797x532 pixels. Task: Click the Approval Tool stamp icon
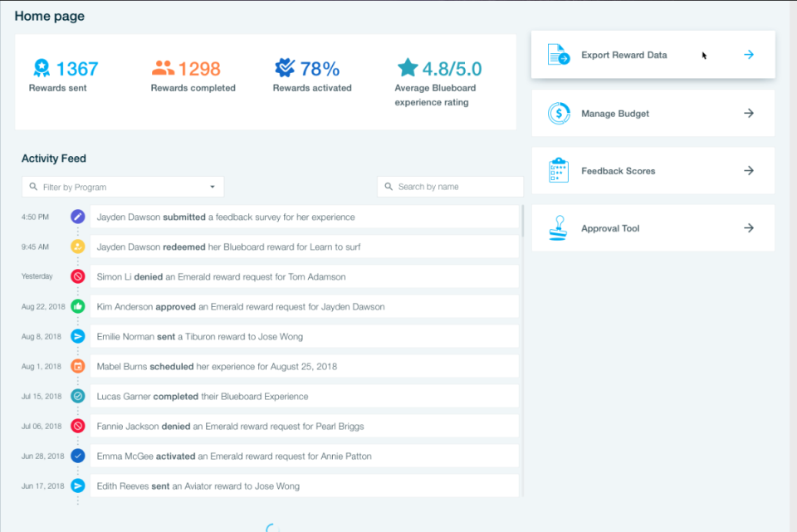click(x=557, y=227)
